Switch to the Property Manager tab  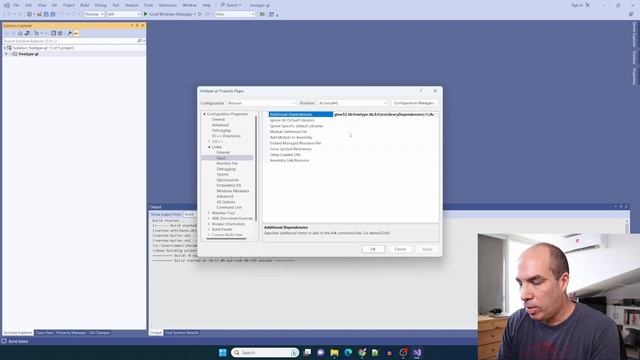(71, 333)
